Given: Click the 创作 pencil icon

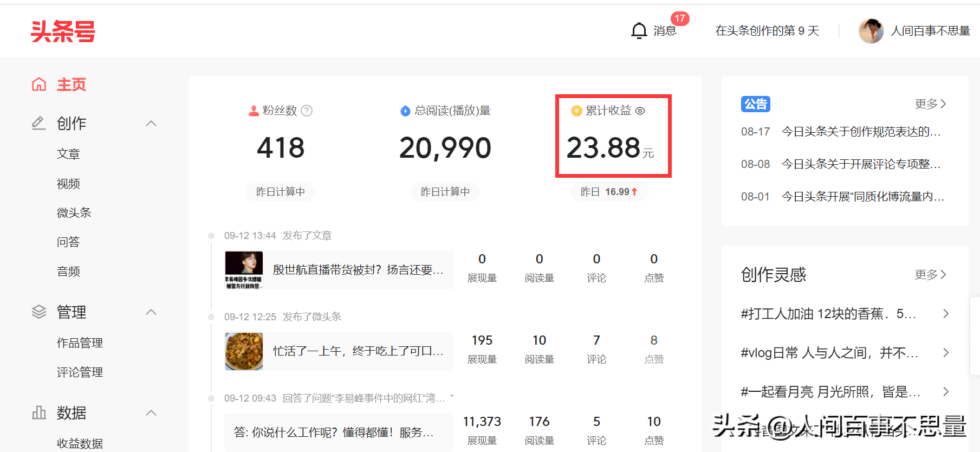Looking at the screenshot, I should pos(38,123).
